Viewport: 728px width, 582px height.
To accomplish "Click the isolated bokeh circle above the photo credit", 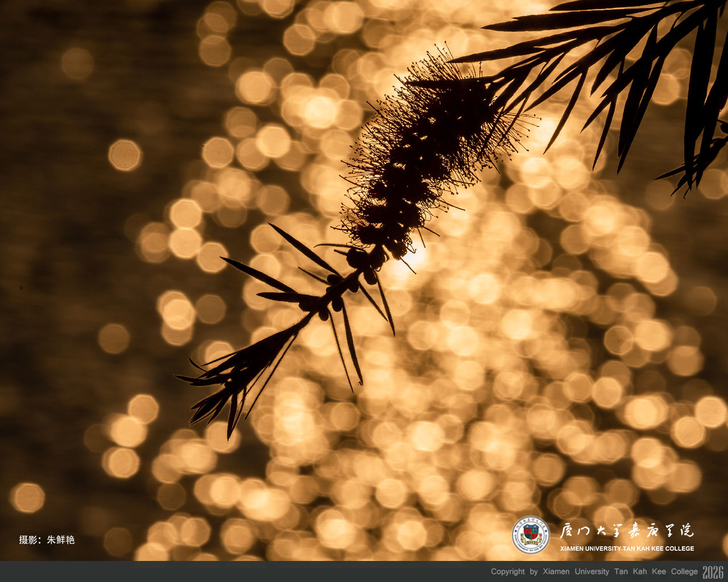I will click(27, 498).
